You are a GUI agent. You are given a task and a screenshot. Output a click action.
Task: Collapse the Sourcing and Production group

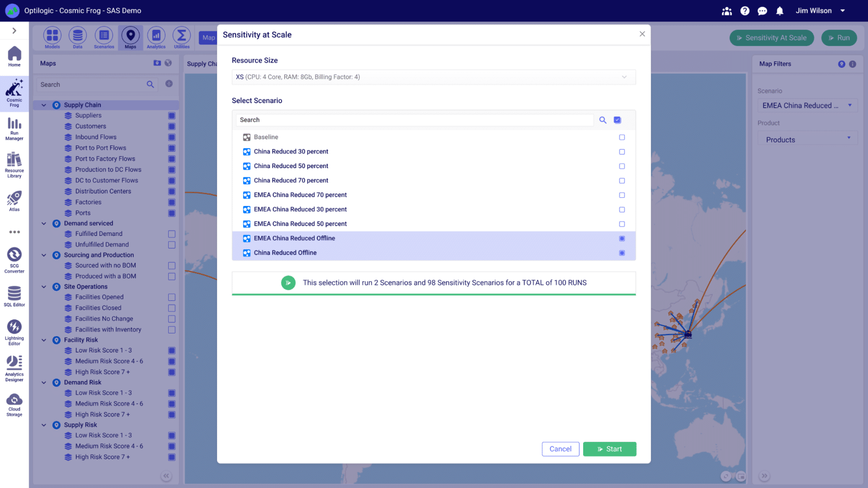(44, 255)
